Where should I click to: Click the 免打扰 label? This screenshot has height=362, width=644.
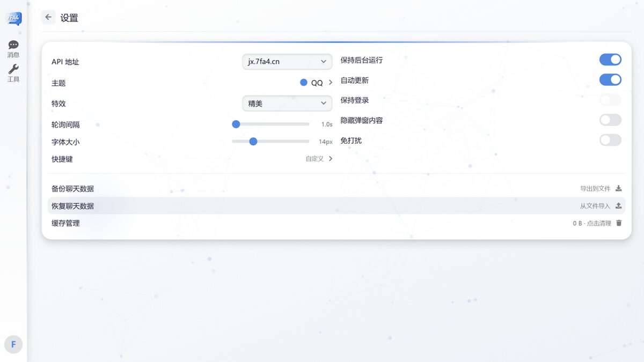click(351, 141)
